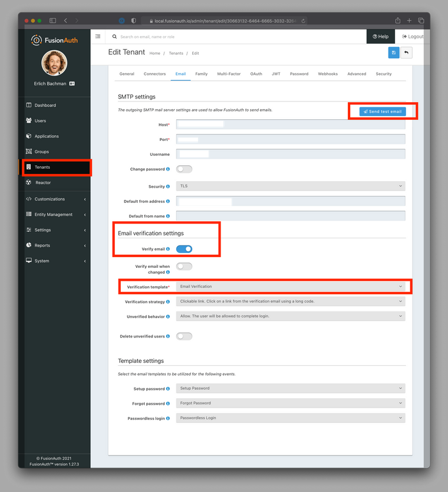
Task: Click the Send test email button
Action: (x=383, y=111)
